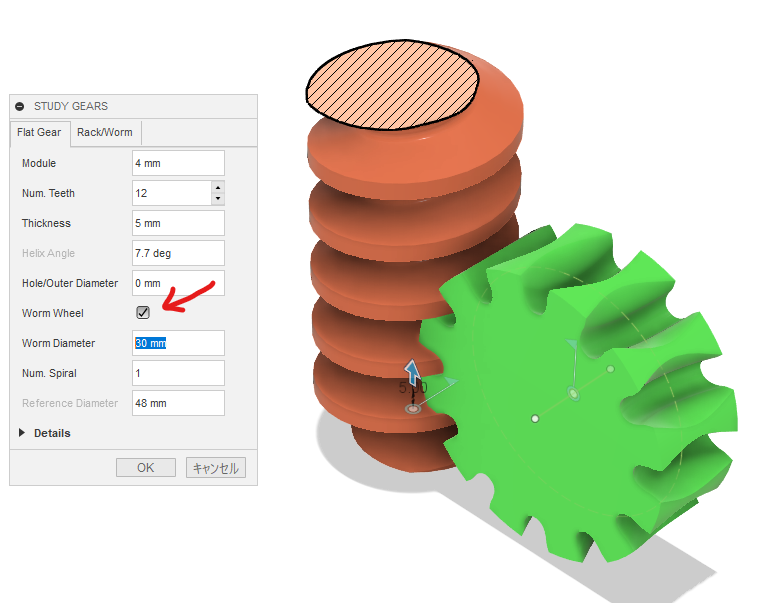Viewport: 767px width, 603px height.
Task: Expand the Details section
Action: (24, 433)
